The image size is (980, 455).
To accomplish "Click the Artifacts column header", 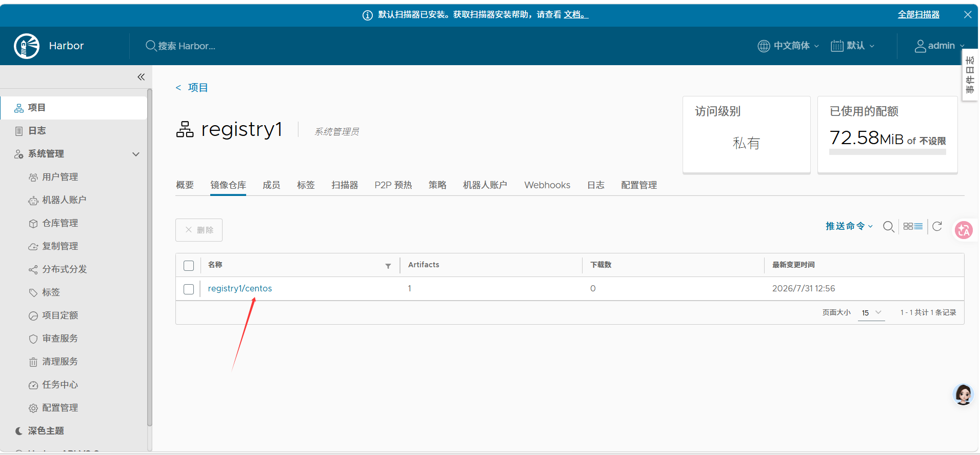I will click(424, 265).
